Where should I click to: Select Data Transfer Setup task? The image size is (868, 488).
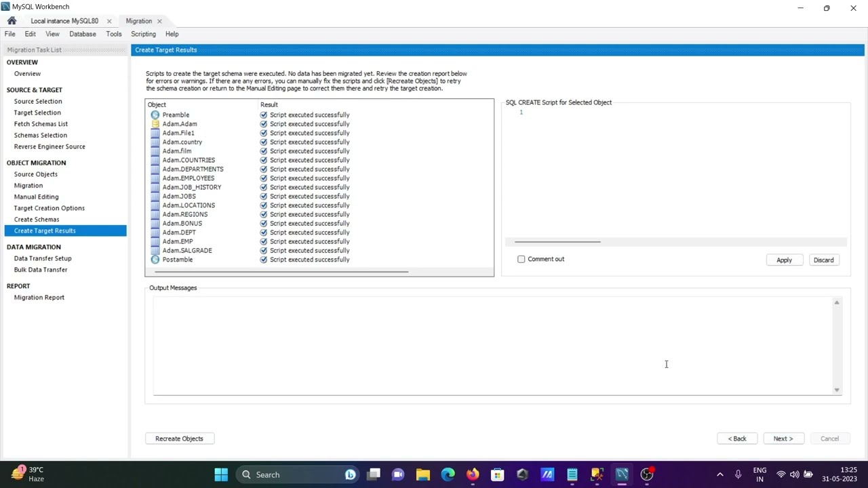tap(43, 258)
